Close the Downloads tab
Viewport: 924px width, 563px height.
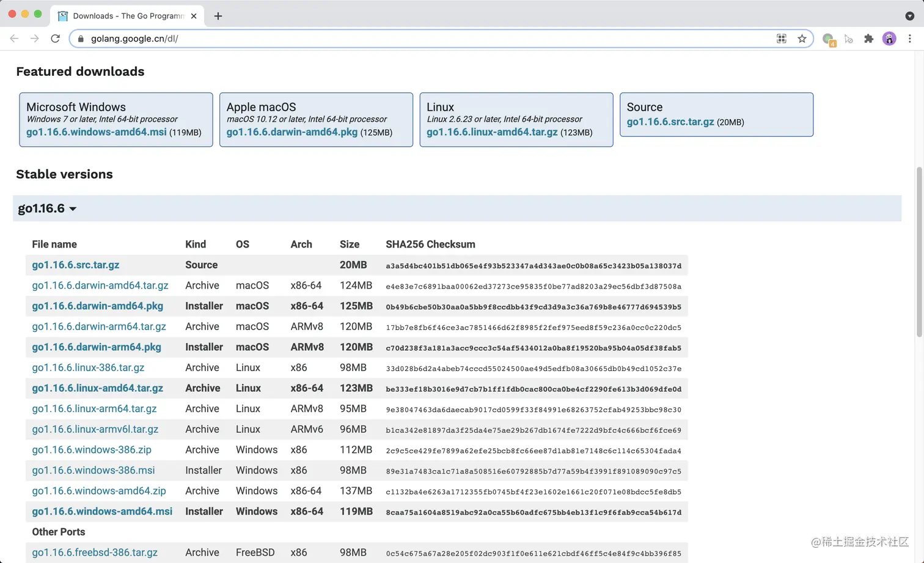(194, 16)
